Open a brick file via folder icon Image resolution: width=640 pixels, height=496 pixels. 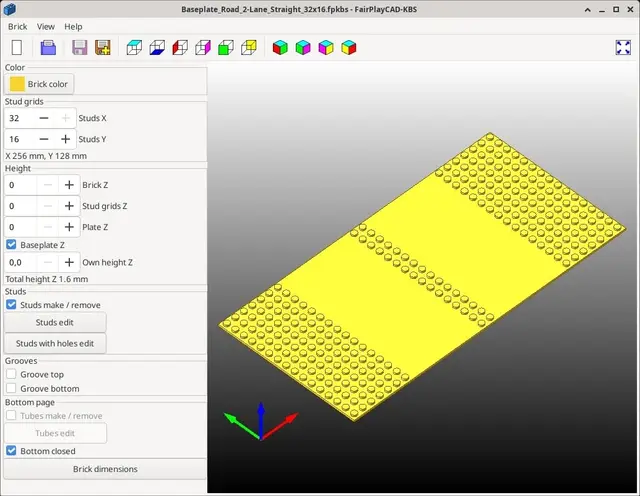pos(48,47)
